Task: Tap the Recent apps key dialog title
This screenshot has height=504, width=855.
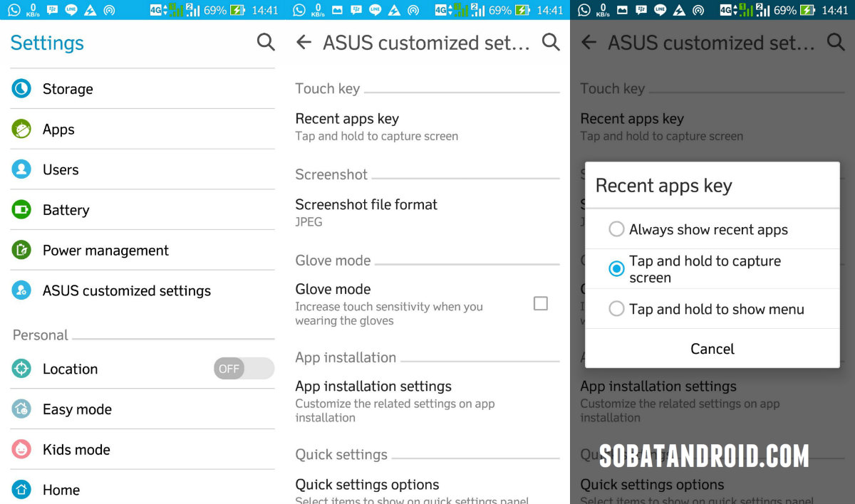Action: pos(663,186)
